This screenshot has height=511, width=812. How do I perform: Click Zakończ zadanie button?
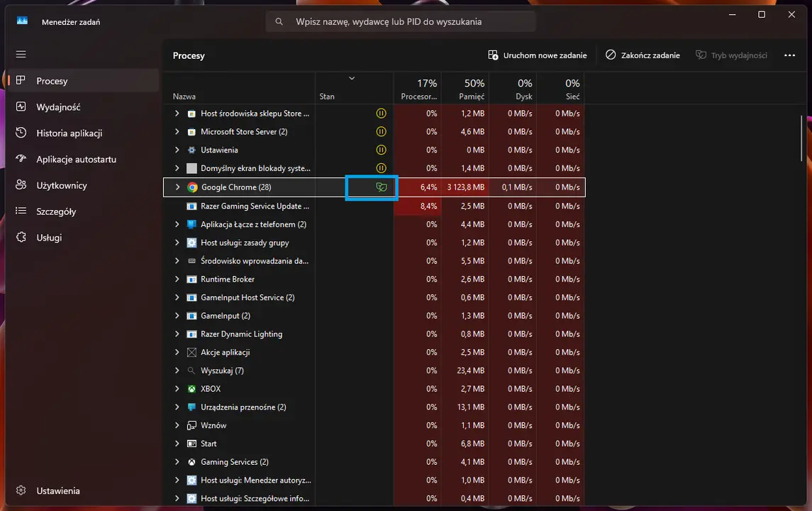(643, 55)
